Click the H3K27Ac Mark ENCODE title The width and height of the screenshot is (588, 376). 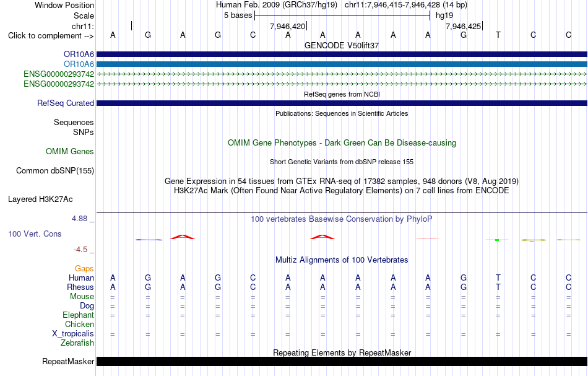click(x=342, y=191)
